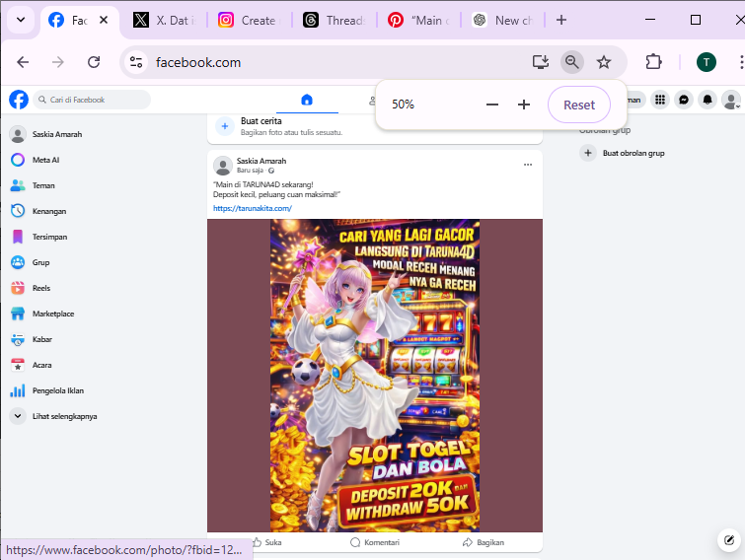Click the Cari di Facebook search field

pos(92,100)
